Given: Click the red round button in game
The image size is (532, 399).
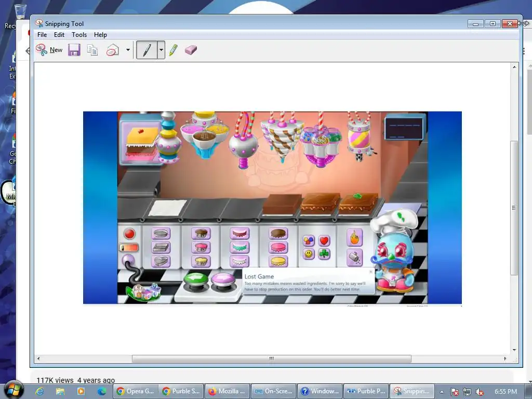Looking at the screenshot, I should (129, 234).
